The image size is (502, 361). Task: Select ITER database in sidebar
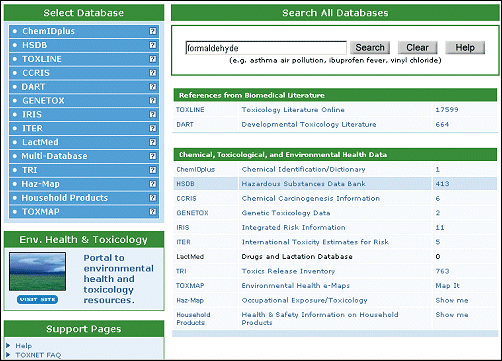[x=32, y=128]
